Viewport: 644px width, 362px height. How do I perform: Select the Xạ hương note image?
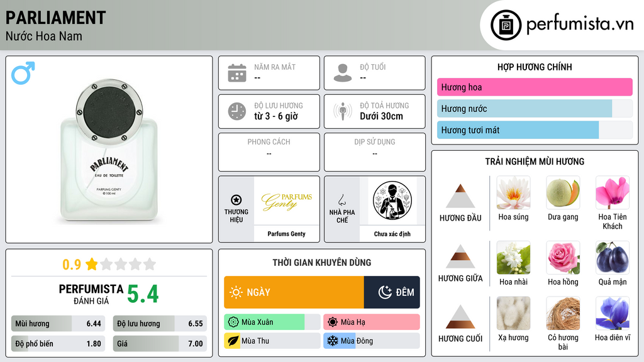click(513, 314)
